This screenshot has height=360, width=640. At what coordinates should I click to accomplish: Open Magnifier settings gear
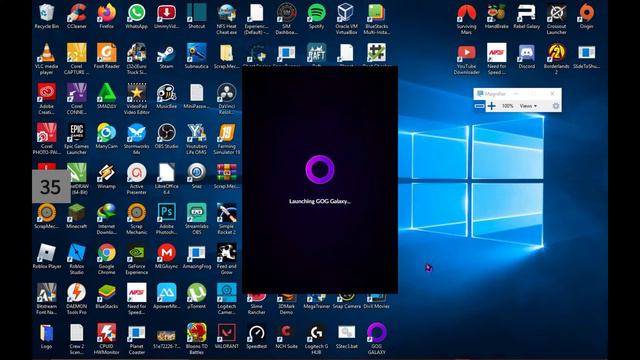(556, 106)
